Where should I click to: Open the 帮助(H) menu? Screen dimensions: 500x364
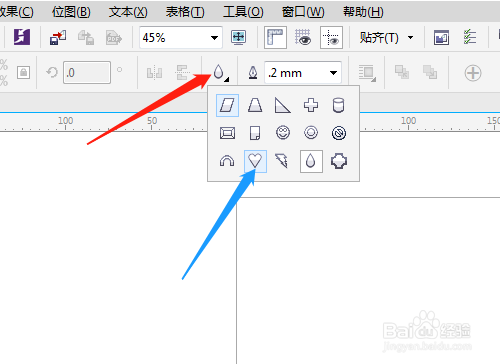click(x=363, y=12)
